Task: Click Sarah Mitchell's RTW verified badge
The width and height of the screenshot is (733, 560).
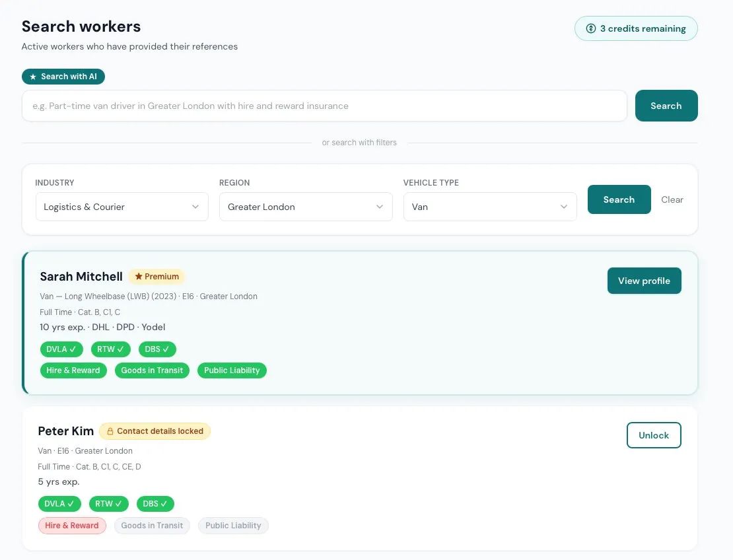Action: 110,349
